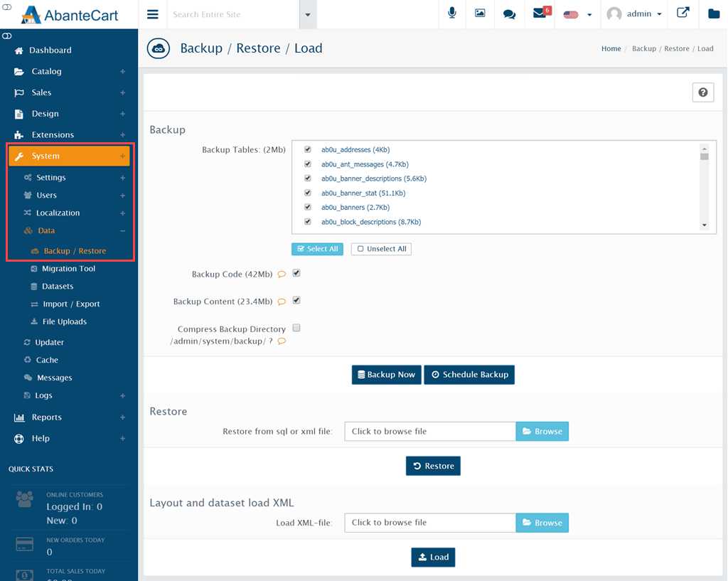Click the help question mark button
Image resolution: width=728 pixels, height=581 pixels.
pos(703,92)
